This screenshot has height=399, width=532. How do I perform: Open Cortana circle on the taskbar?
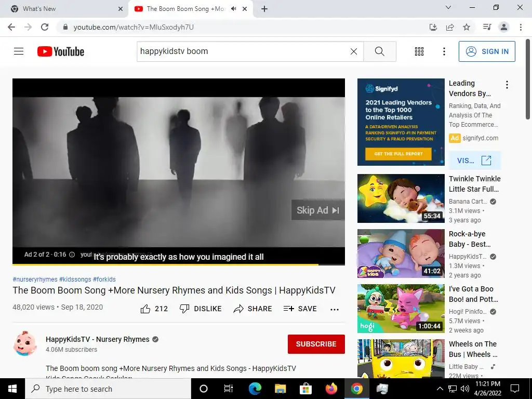coord(203,389)
